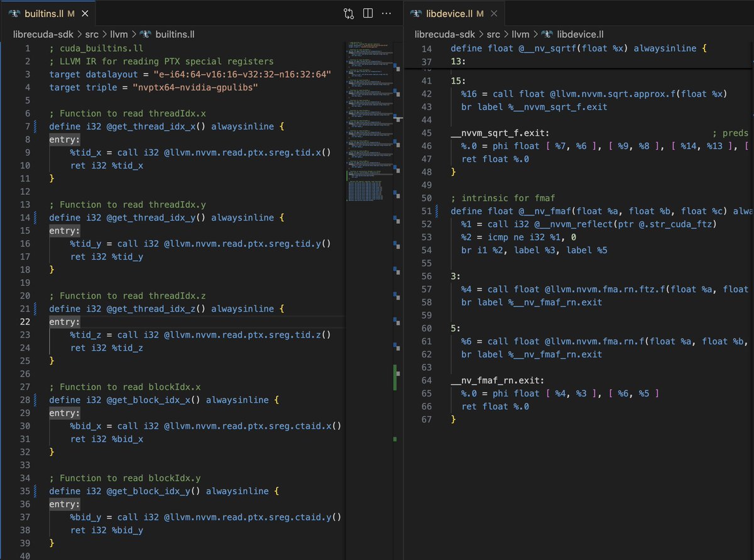This screenshot has height=560, width=754.
Task: Open the More Actions ellipsis menu
Action: tap(386, 13)
